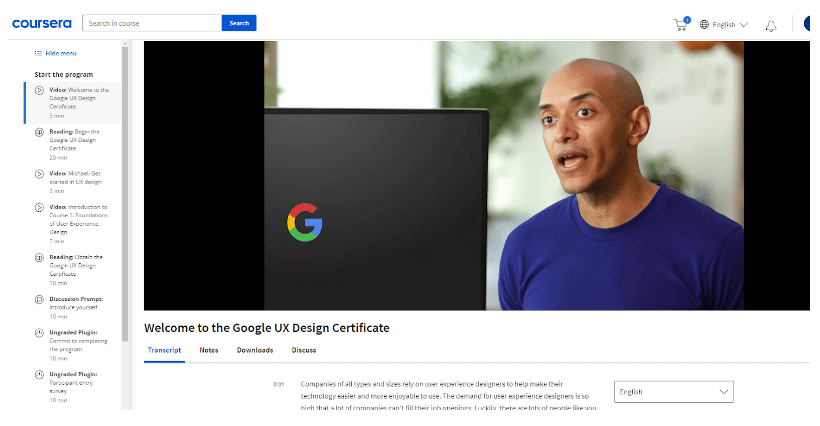Open Video: Introduction to Course 1 Foundations

[x=73, y=224]
